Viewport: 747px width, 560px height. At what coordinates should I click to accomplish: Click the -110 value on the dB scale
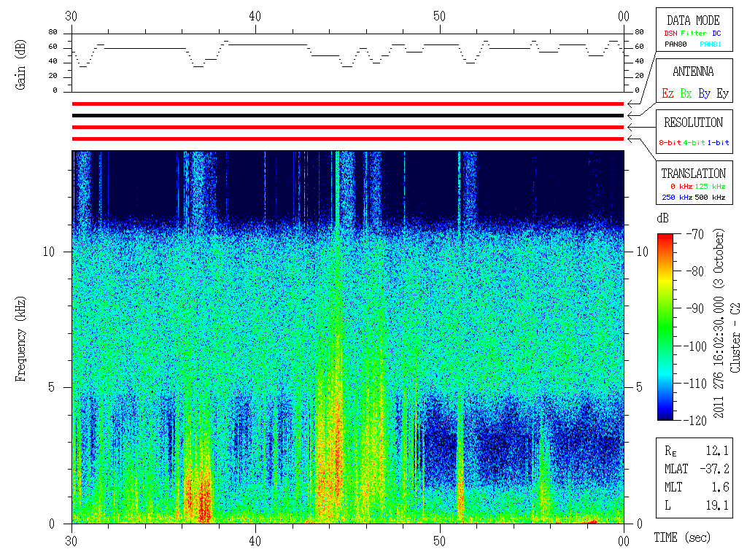[x=697, y=384]
